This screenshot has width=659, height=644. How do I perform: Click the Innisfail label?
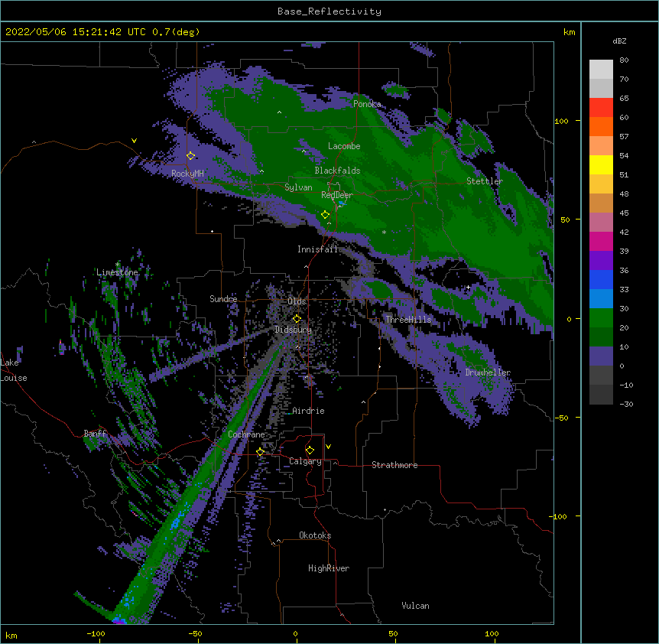coord(317,249)
